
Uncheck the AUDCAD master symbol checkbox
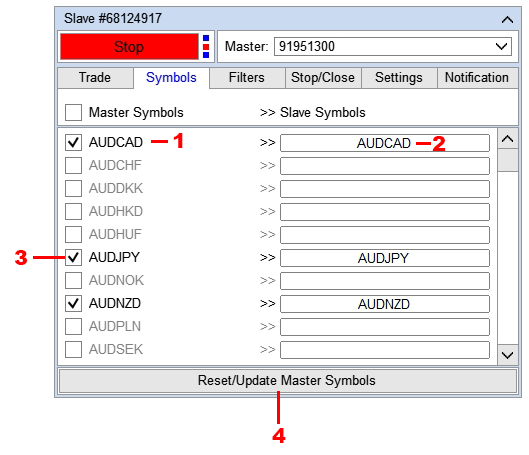coord(73,142)
